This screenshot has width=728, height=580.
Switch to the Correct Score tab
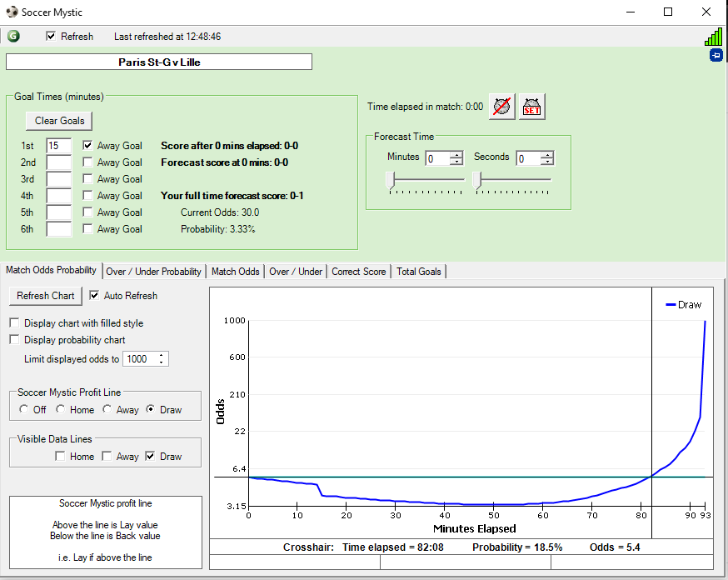358,272
